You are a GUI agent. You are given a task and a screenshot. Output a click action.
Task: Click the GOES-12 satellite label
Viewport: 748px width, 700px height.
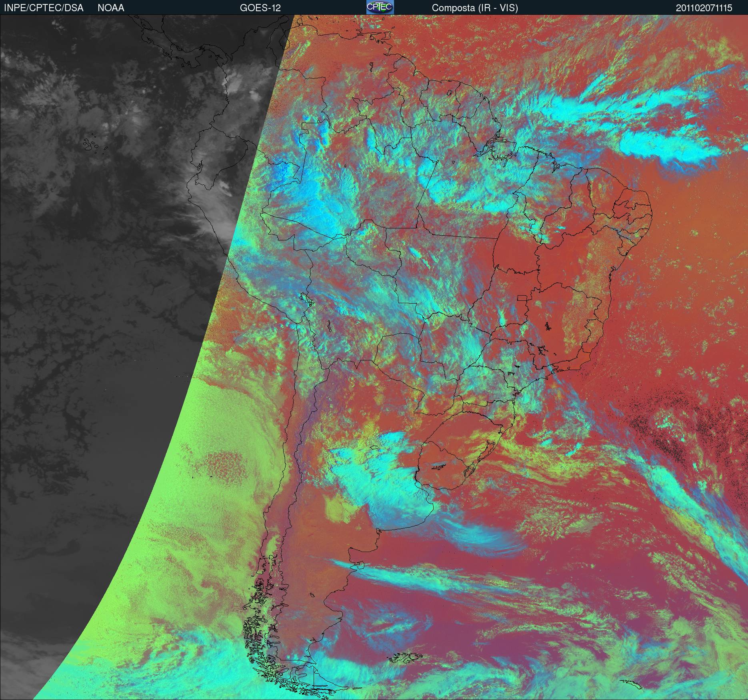pyautogui.click(x=260, y=8)
